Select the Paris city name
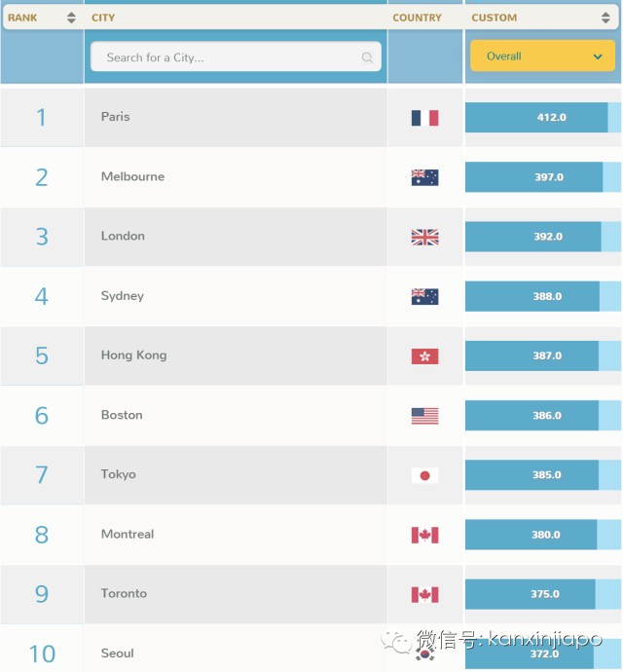Viewport: 623px width, 672px height. [x=115, y=117]
